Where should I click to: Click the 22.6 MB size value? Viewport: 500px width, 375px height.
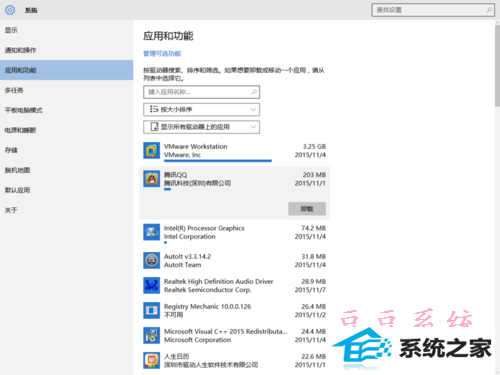pyautogui.click(x=313, y=356)
